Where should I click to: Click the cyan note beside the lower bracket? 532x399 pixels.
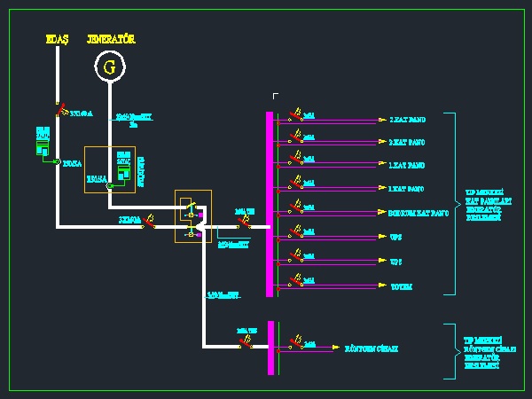[x=483, y=352]
